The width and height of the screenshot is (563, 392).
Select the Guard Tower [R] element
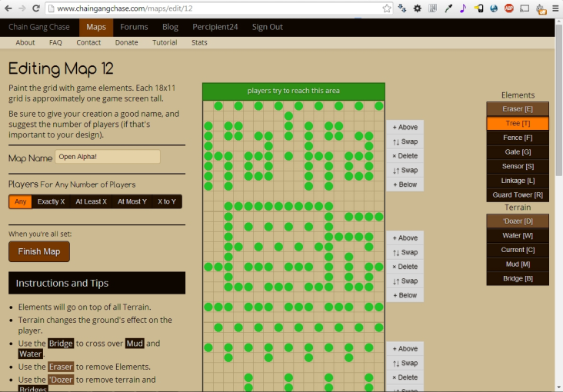(x=518, y=195)
